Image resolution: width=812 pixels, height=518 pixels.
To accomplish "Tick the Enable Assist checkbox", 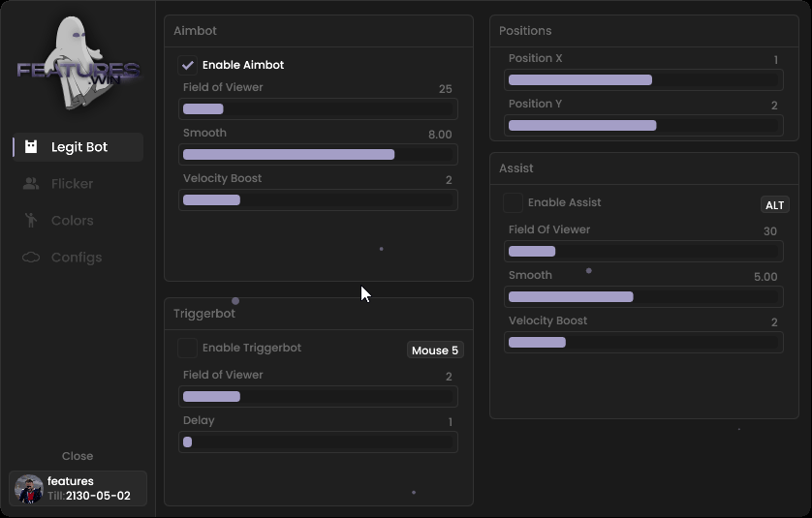I will pyautogui.click(x=513, y=203).
